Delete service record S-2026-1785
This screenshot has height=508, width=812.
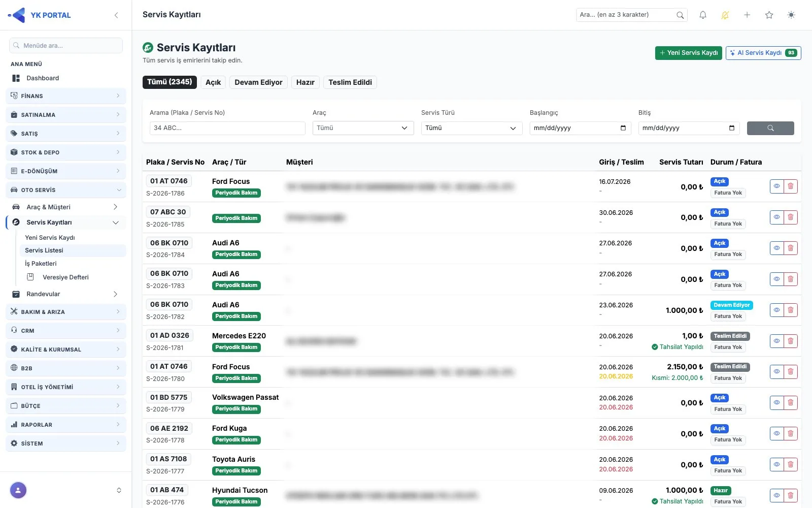pyautogui.click(x=791, y=217)
